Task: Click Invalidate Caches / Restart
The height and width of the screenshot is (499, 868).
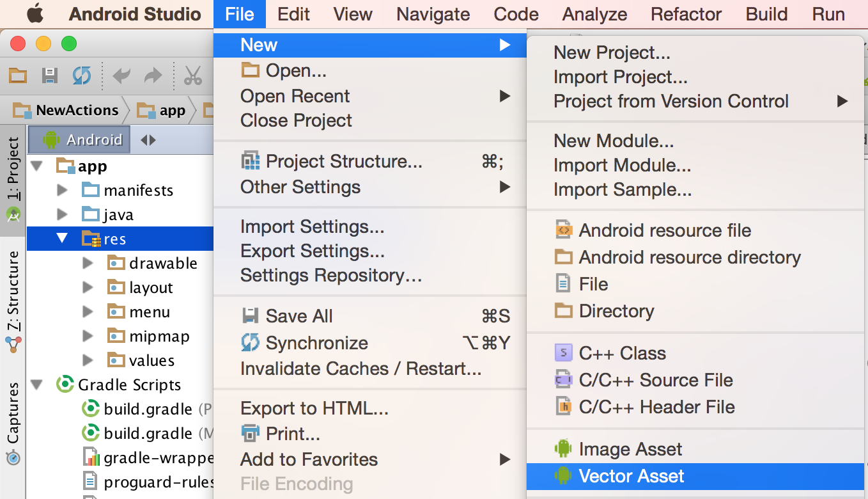Action: (x=360, y=368)
